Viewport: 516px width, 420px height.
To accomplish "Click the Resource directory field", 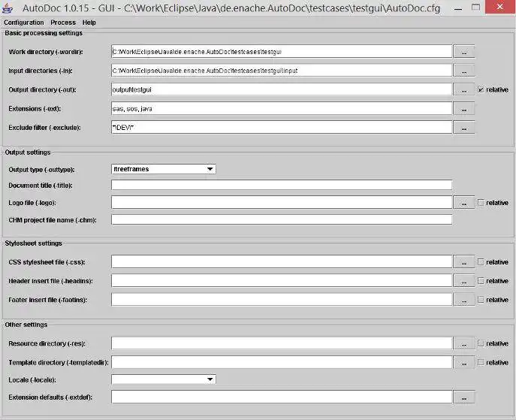I will click(282, 343).
